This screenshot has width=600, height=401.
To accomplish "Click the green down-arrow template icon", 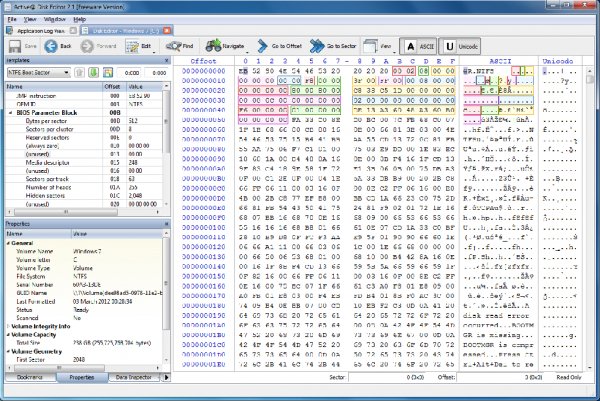I will point(93,73).
